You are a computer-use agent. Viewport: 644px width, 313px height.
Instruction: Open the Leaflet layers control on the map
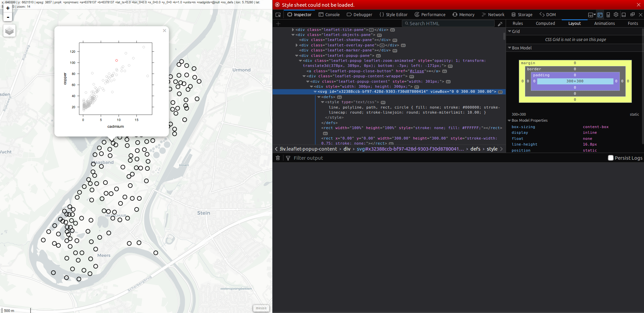pyautogui.click(x=9, y=31)
